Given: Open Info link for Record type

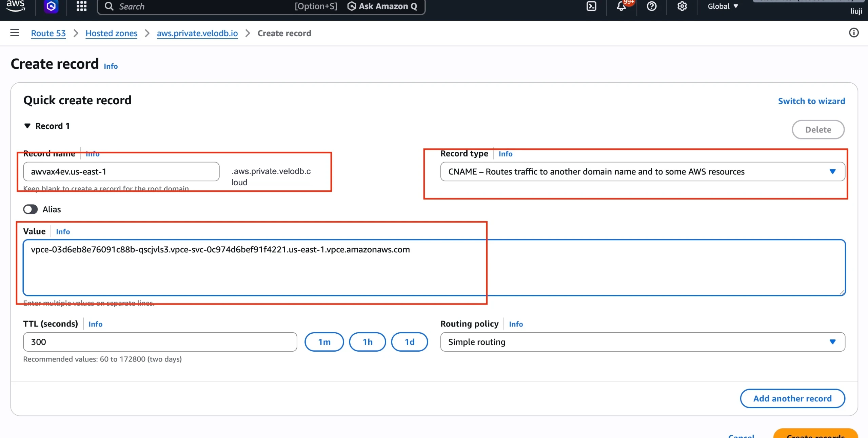Looking at the screenshot, I should pyautogui.click(x=505, y=154).
